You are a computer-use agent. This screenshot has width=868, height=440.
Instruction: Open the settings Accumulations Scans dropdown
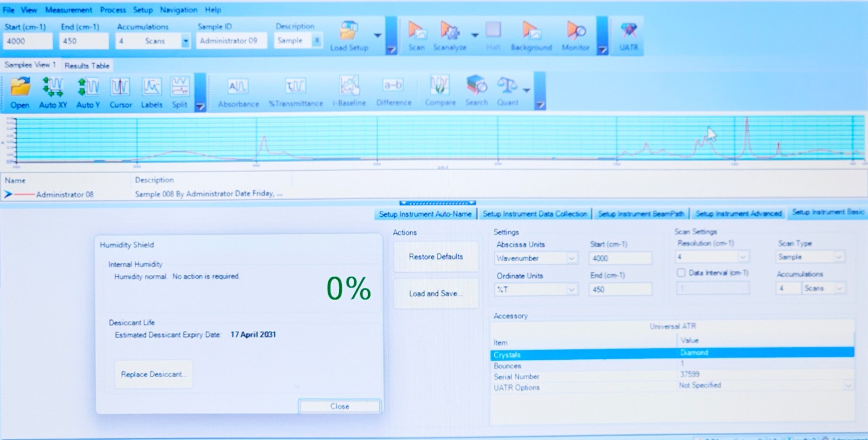[x=839, y=288]
